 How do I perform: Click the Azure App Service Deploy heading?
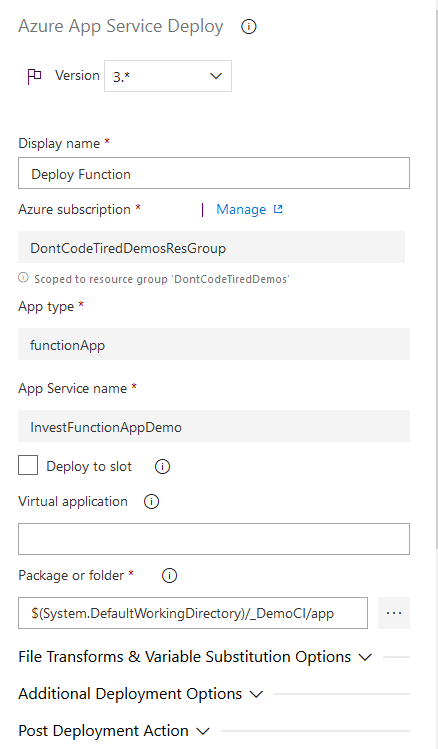click(x=121, y=26)
